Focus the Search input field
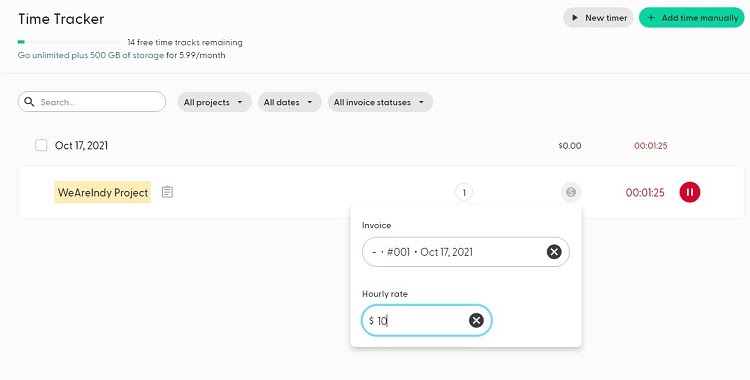This screenshot has width=750, height=380. coord(92,102)
